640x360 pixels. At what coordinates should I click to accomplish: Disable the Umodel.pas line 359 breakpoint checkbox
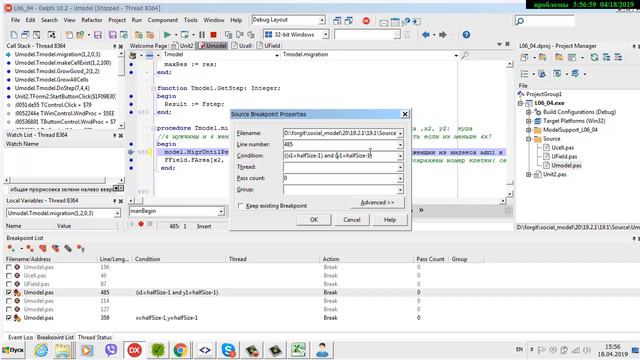tap(9, 318)
